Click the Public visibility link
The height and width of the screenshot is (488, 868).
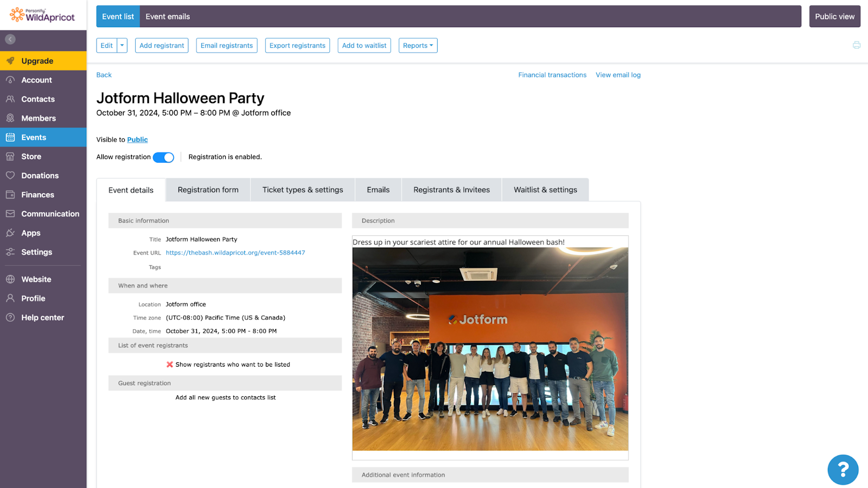[137, 140]
